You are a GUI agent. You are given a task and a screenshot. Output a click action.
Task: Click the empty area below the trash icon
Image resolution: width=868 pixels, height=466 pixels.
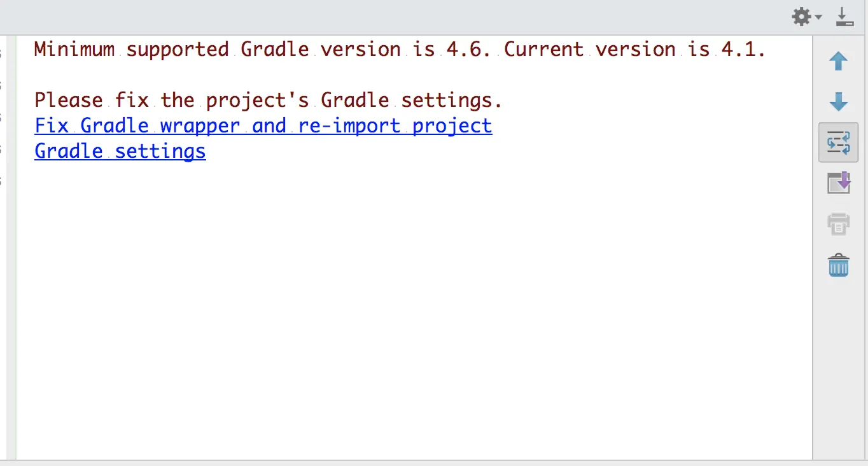[x=838, y=369]
